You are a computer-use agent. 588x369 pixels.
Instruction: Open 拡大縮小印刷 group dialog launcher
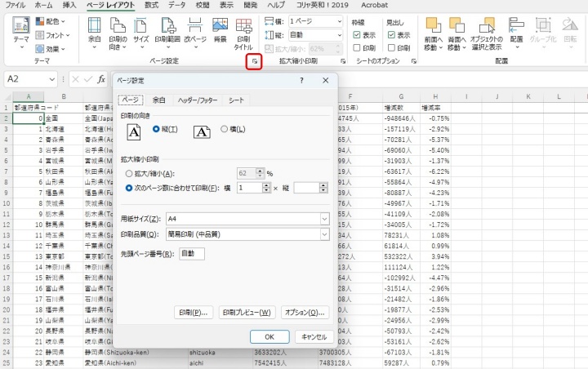[x=343, y=60]
